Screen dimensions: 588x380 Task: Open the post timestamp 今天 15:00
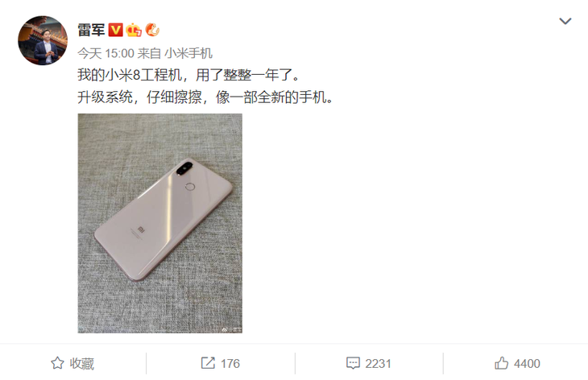106,54
